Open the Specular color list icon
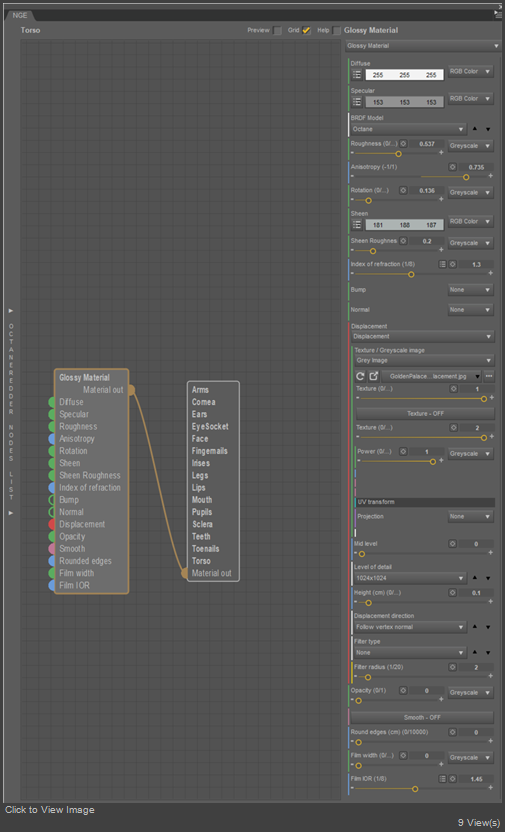This screenshot has height=832, width=505. coord(358,102)
